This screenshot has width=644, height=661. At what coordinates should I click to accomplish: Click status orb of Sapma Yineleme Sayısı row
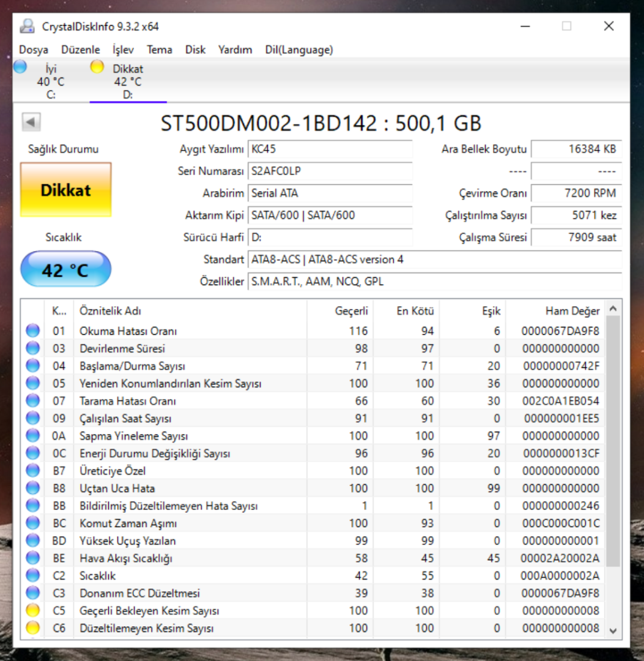click(33, 436)
